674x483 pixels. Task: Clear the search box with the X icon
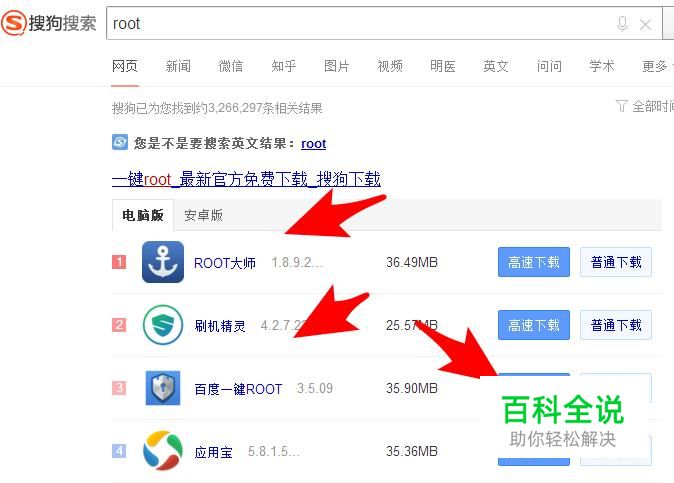click(645, 24)
